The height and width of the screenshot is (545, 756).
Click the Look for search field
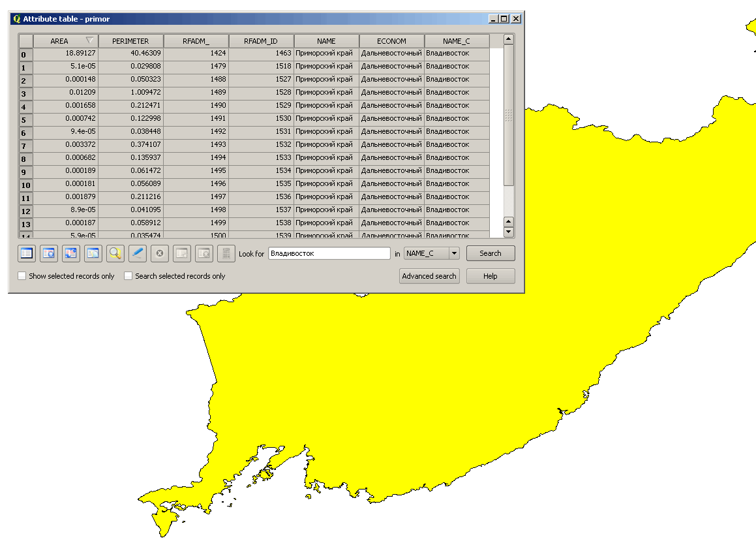(x=329, y=254)
